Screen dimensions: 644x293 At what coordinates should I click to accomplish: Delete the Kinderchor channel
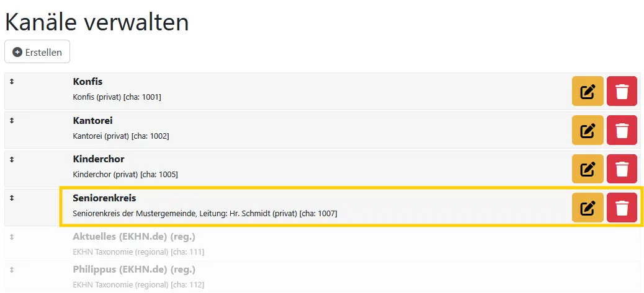click(x=622, y=169)
